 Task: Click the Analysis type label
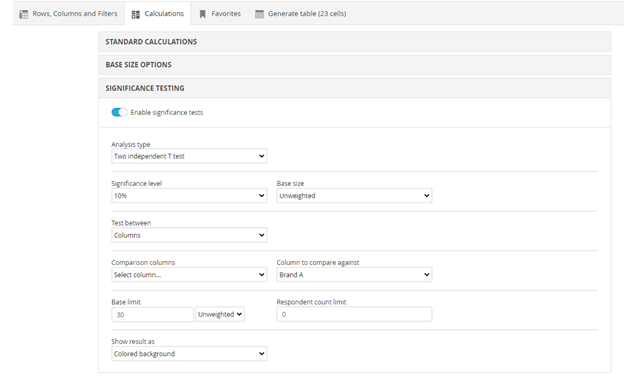[x=131, y=144]
